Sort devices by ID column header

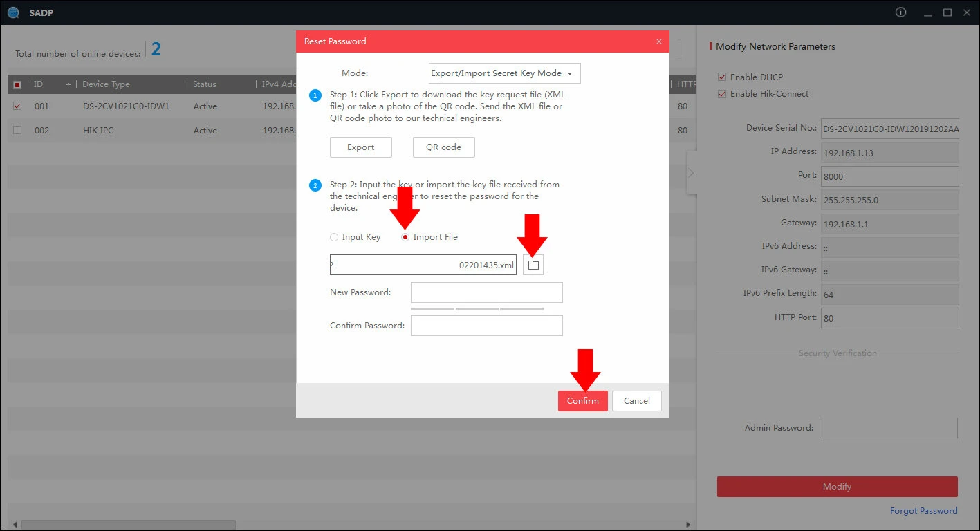39,84
